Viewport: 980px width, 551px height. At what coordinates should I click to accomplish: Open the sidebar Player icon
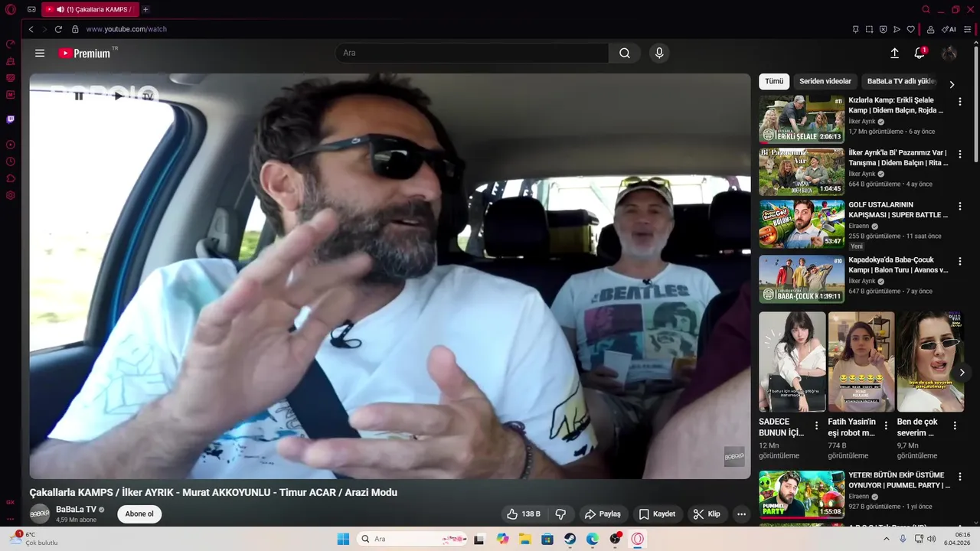click(11, 145)
